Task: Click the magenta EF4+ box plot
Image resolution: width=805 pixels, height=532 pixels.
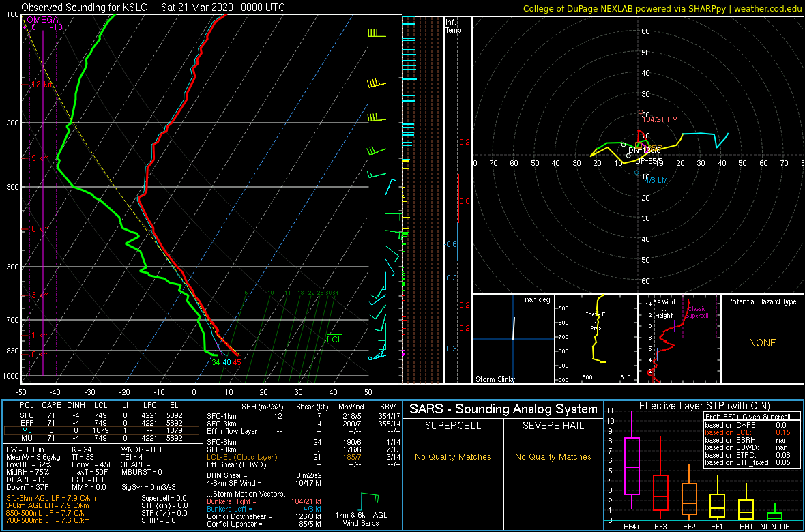Action: 631,460
